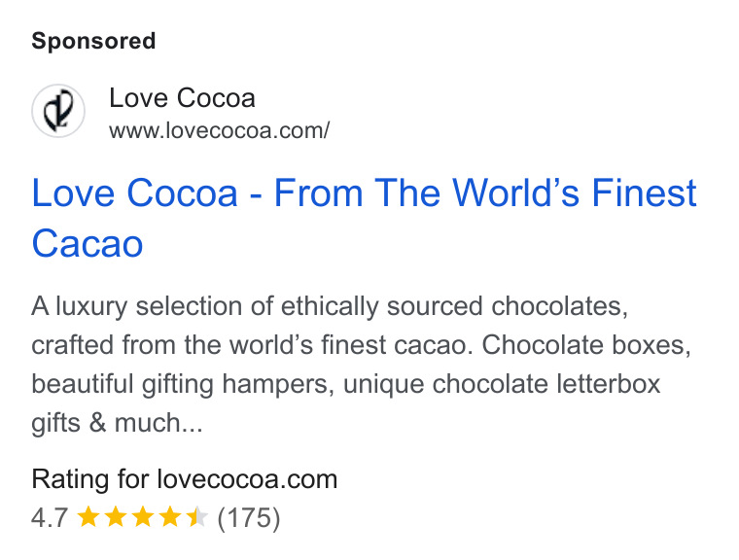
Task: Click the truncated text 'gifts & much...'
Action: 117,422
